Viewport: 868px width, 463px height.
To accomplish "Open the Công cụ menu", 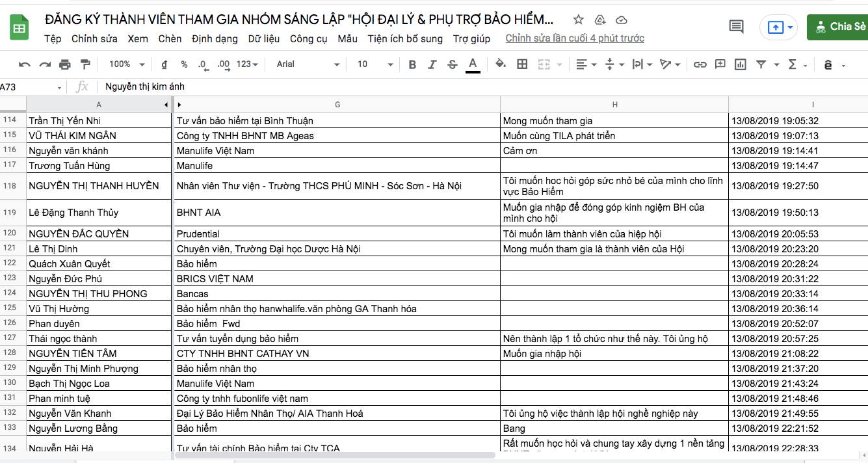I will coord(308,38).
